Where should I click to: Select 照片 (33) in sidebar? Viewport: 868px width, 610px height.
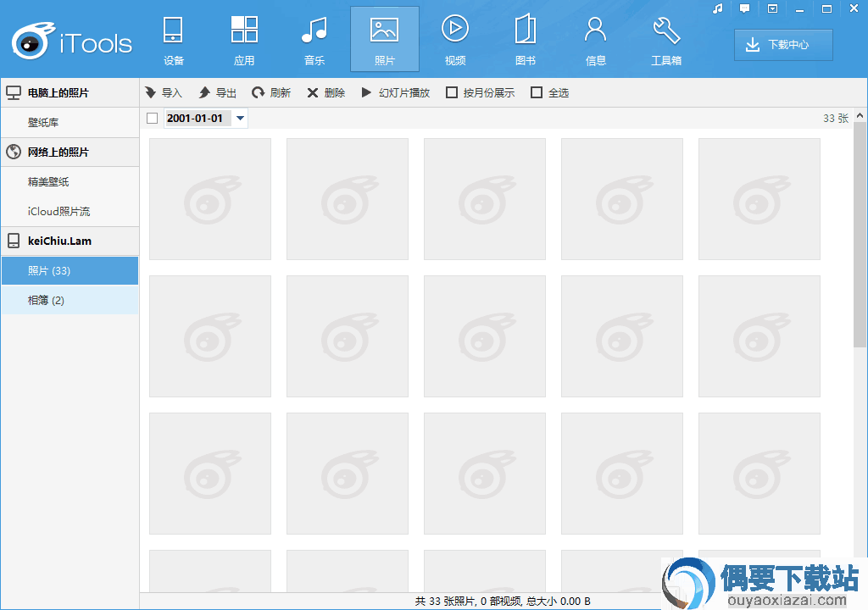[70, 270]
